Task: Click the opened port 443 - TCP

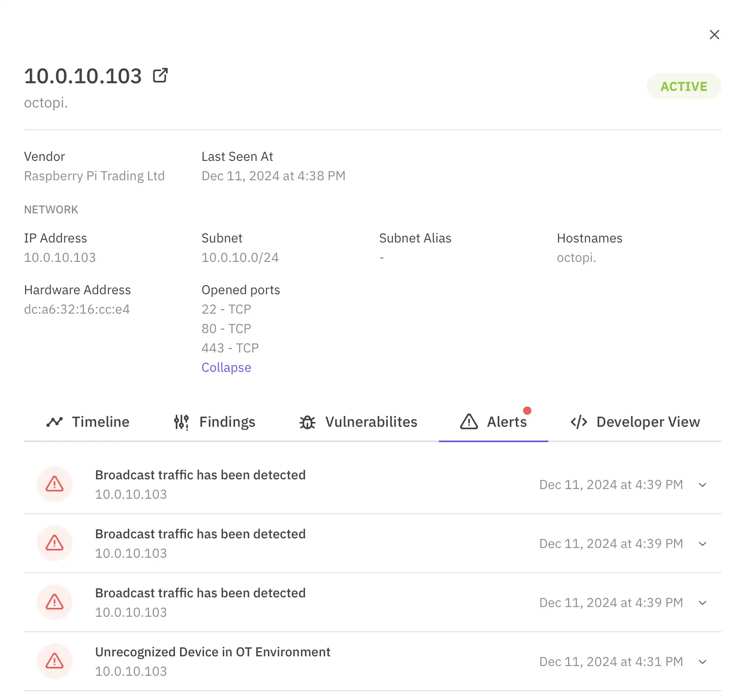Action: [x=230, y=348]
